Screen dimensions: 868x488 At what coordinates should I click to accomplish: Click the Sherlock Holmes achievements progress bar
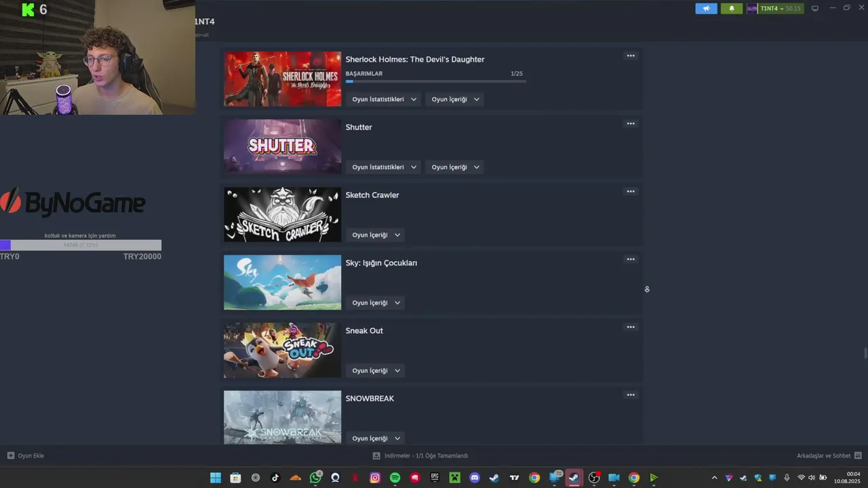436,81
